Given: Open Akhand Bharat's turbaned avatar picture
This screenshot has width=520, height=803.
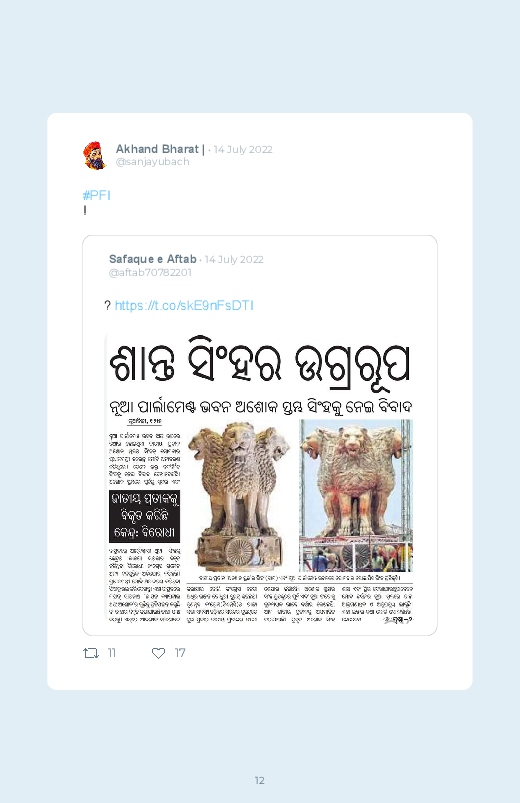Looking at the screenshot, I should tap(94, 155).
